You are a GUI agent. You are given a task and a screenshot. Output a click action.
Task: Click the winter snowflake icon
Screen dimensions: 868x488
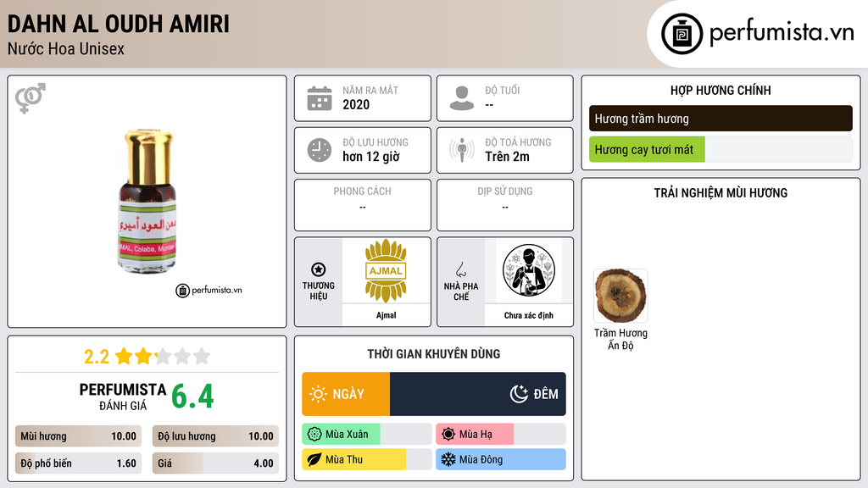(x=448, y=460)
